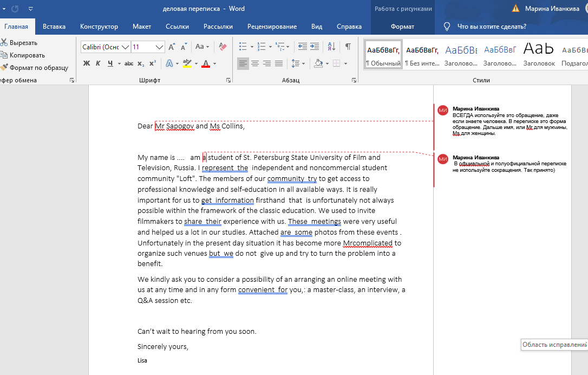Click the Redo/Repeat icon in Quick Access
Viewport: 588px width, 375px height.
(x=15, y=9)
